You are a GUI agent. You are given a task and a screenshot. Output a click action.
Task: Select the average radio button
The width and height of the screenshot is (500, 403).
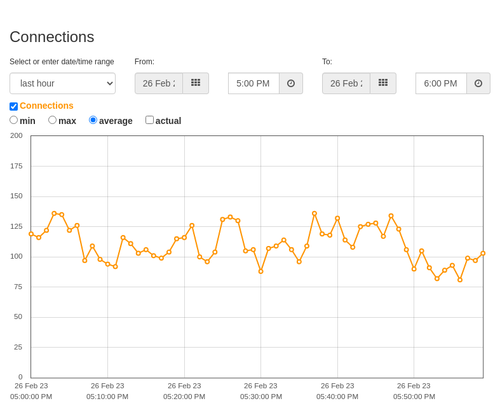pyautogui.click(x=93, y=120)
